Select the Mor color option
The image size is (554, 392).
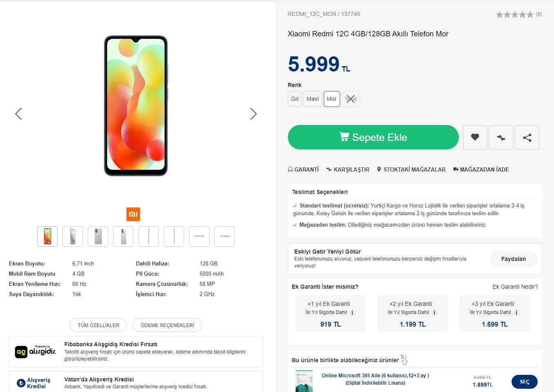coord(332,99)
